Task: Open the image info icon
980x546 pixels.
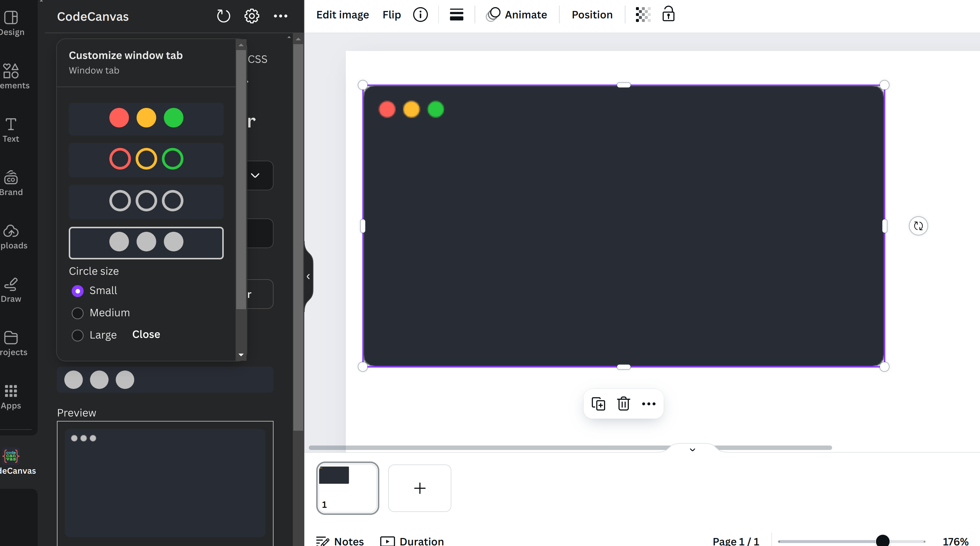Action: 420,15
